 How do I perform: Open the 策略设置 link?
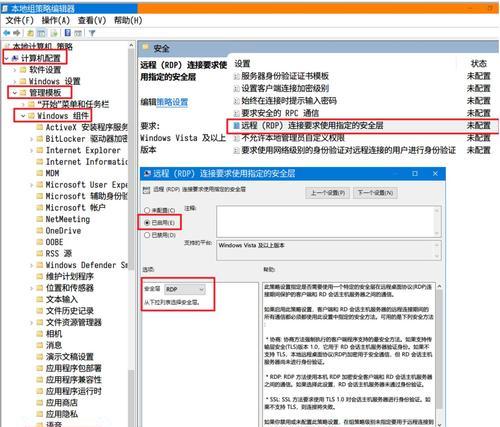click(172, 102)
